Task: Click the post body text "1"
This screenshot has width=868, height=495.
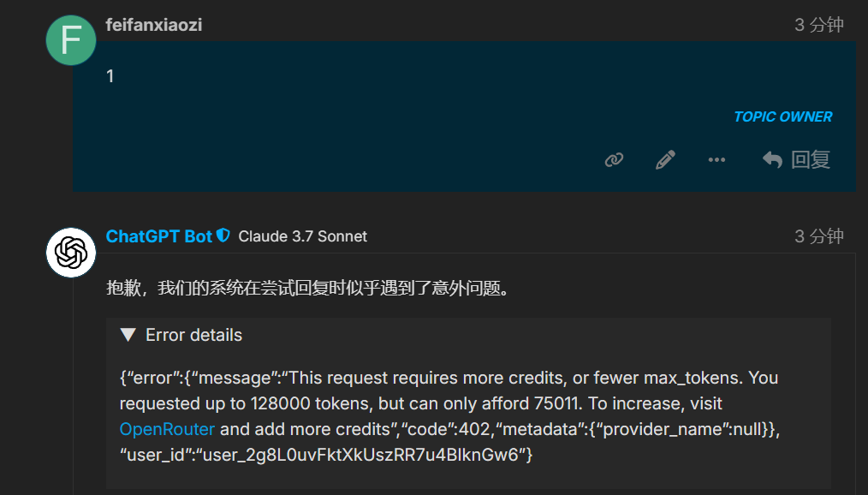Action: click(110, 76)
